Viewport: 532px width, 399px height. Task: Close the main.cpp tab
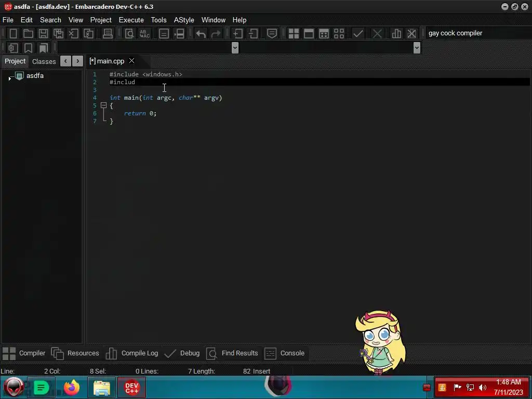(131, 61)
